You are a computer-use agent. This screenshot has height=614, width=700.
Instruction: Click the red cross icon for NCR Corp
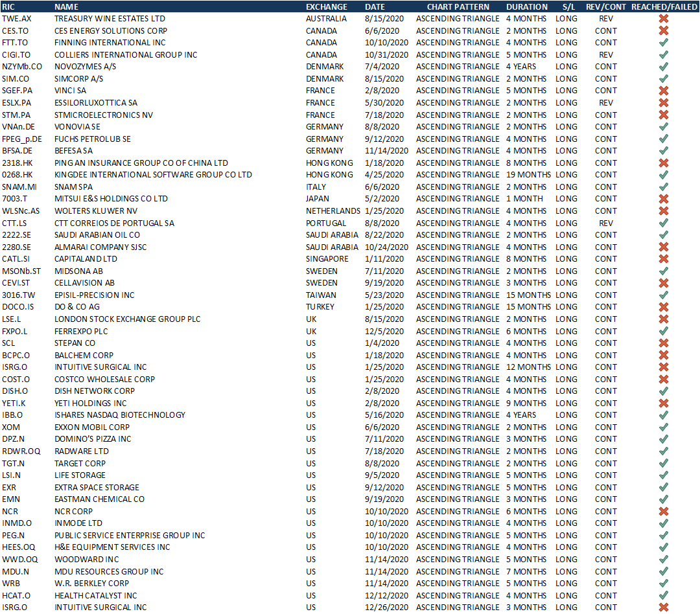664,512
